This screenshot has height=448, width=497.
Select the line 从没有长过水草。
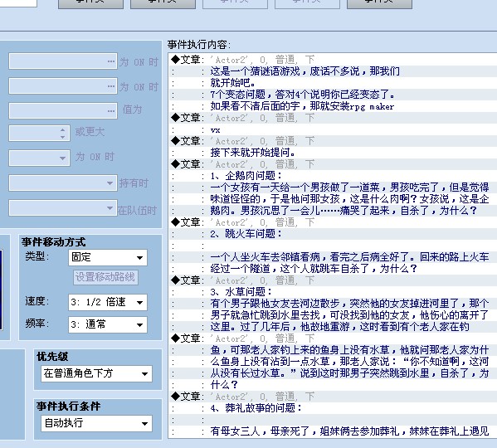[333, 373]
